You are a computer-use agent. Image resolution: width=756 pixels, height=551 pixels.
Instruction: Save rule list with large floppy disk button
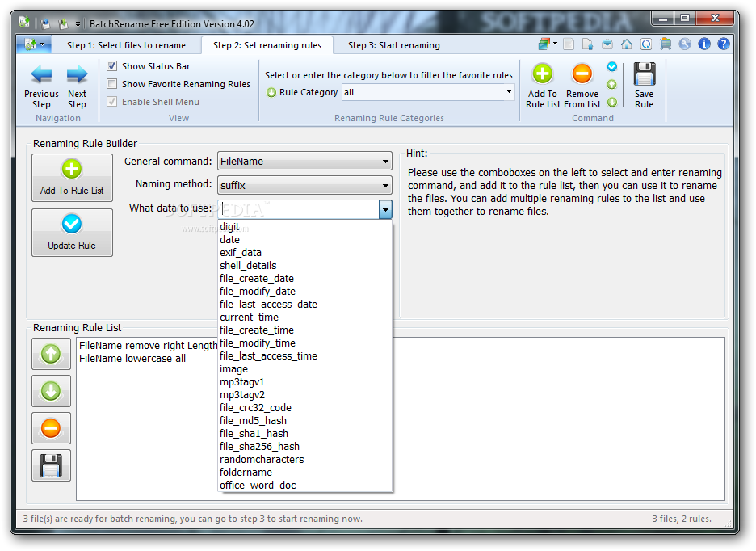[51, 465]
